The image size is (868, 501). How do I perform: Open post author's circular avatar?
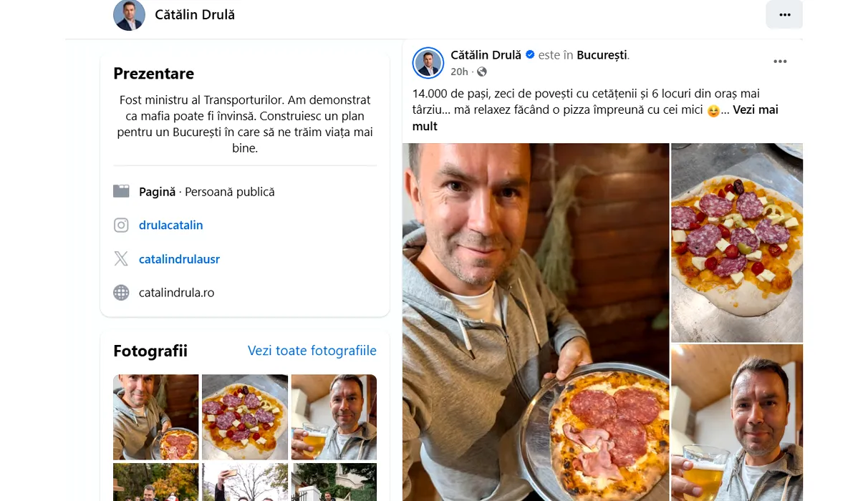428,63
